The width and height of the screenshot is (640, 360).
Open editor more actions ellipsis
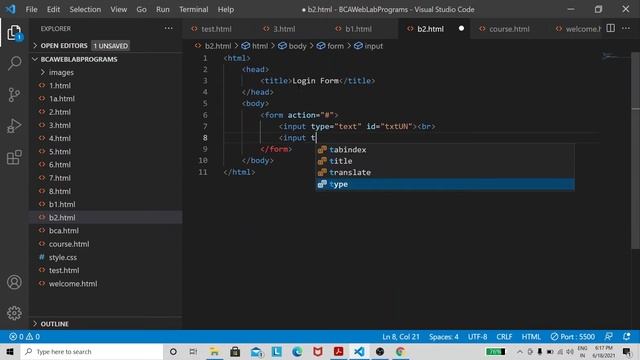pyautogui.click(x=626, y=28)
